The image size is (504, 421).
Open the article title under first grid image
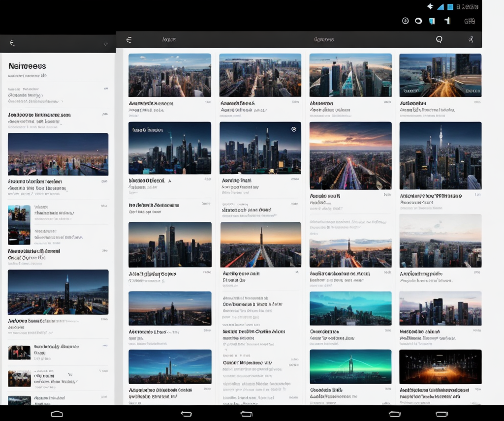pyautogui.click(x=151, y=103)
